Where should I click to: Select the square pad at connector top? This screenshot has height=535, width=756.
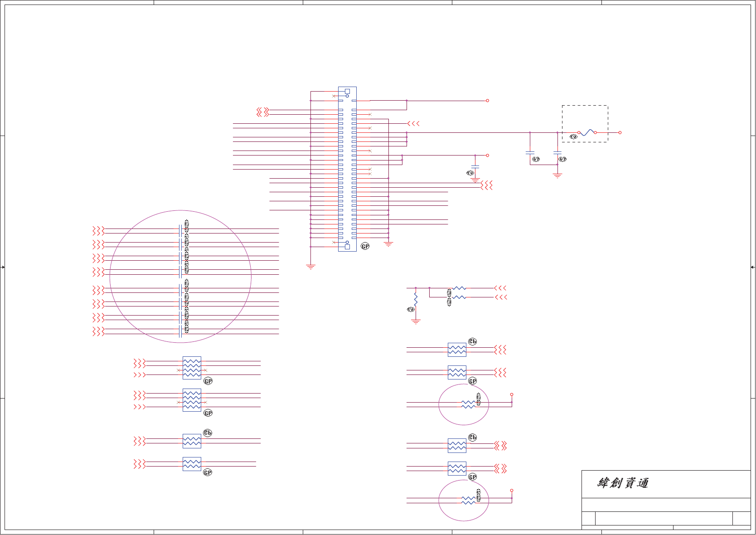click(x=347, y=91)
